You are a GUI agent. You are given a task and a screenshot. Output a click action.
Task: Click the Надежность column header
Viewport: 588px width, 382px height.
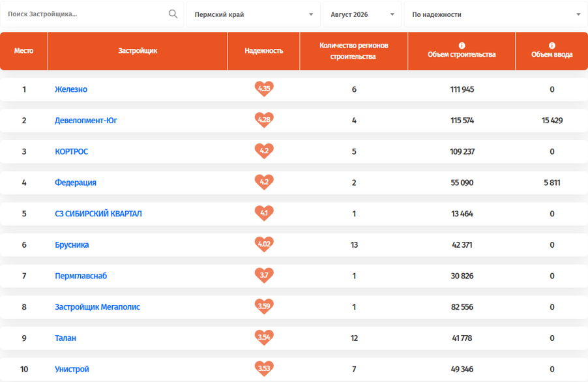263,51
